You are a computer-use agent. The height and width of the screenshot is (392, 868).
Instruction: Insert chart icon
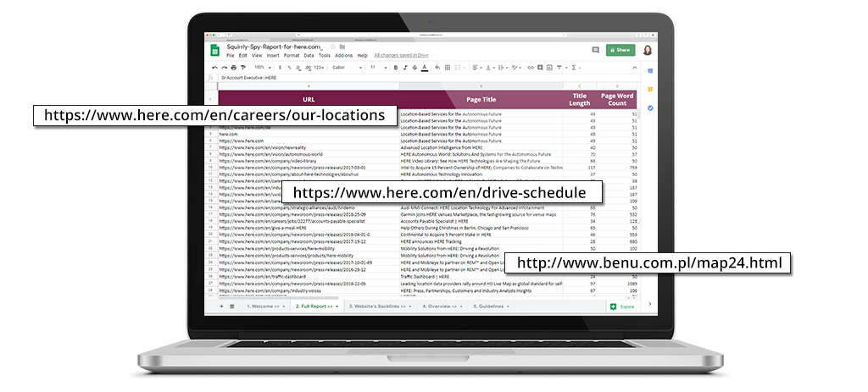549,68
